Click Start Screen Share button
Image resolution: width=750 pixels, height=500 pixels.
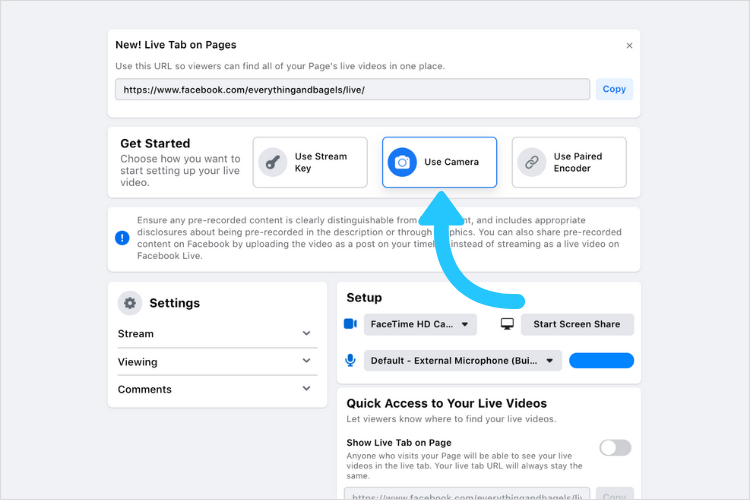tap(577, 324)
